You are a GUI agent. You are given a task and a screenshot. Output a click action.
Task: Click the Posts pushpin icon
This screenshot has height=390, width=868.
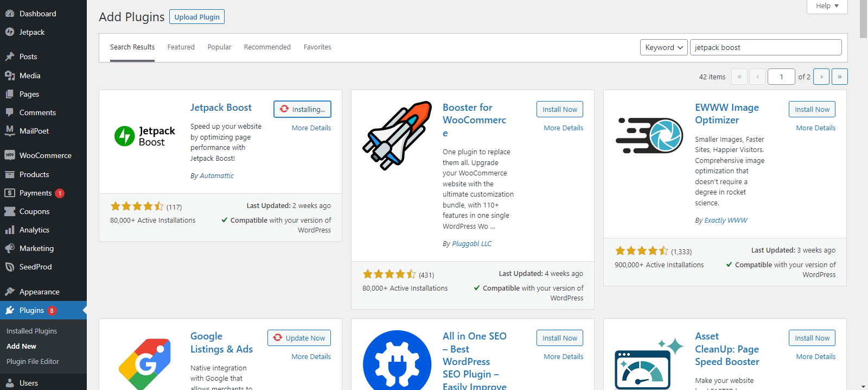pos(10,56)
